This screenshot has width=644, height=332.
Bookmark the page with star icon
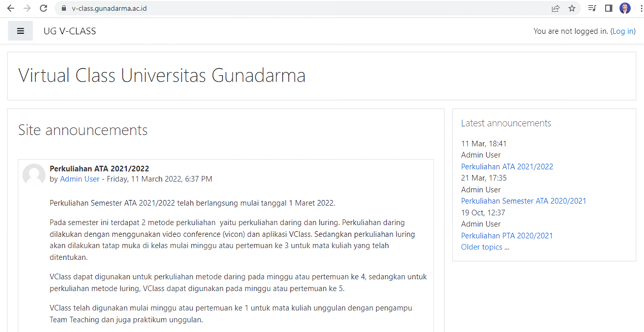click(x=572, y=8)
